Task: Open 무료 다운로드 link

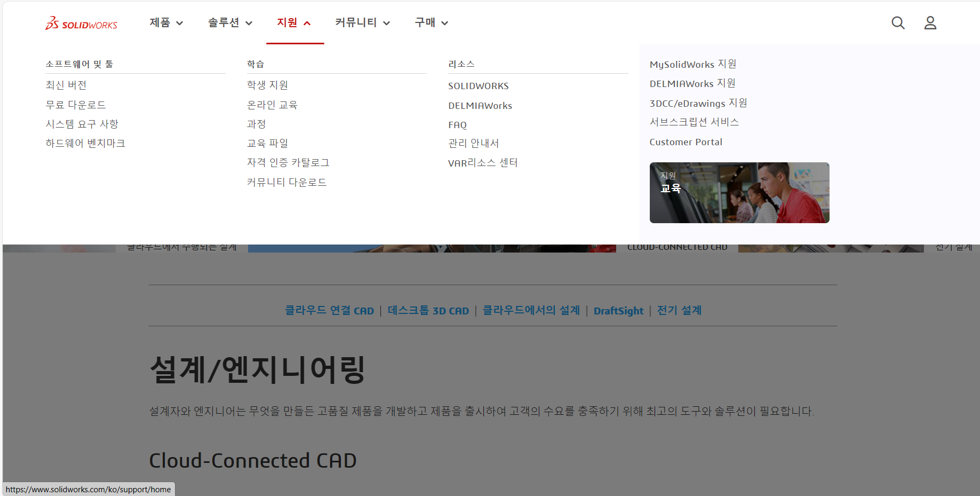Action: click(x=76, y=105)
